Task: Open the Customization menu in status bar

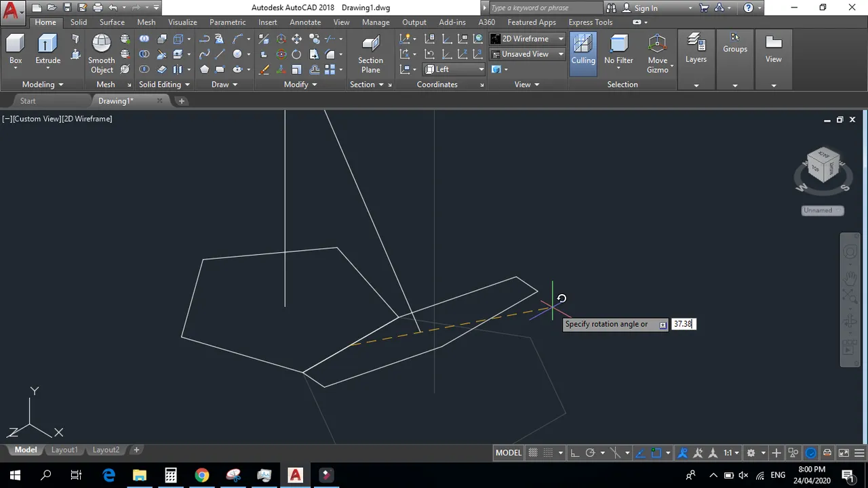Action: [861, 453]
